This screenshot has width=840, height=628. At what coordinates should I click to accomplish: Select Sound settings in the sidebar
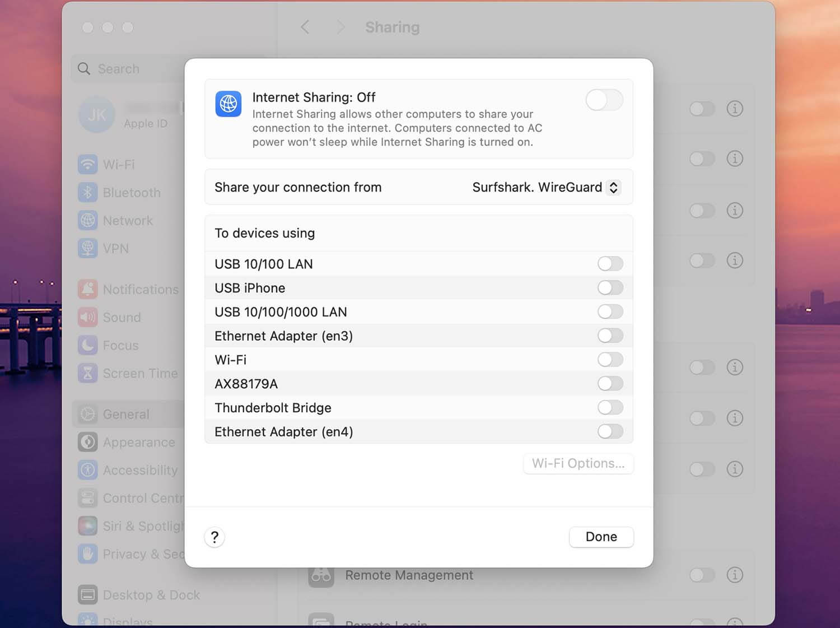[x=121, y=317]
